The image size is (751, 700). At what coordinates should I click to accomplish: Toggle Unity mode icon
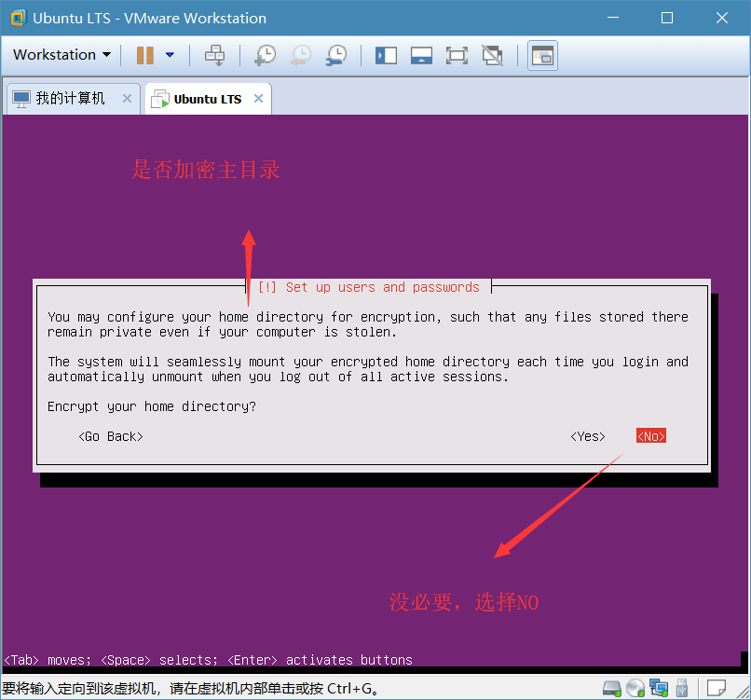click(x=492, y=55)
